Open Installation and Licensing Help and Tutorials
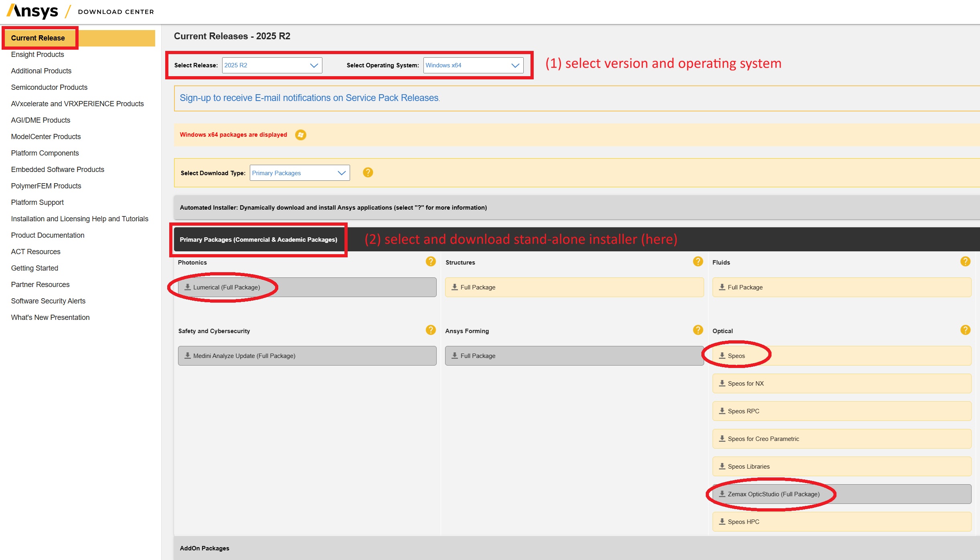Screen dimensions: 980x560 click(80, 219)
